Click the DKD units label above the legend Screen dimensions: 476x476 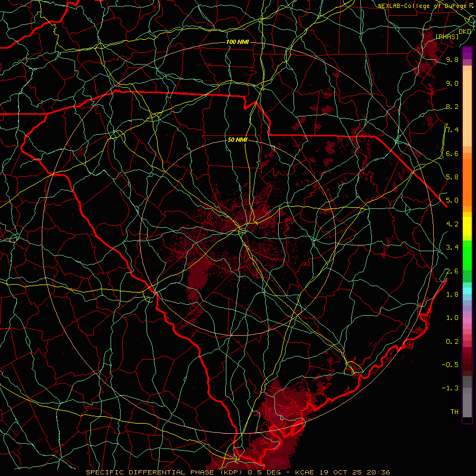click(465, 31)
